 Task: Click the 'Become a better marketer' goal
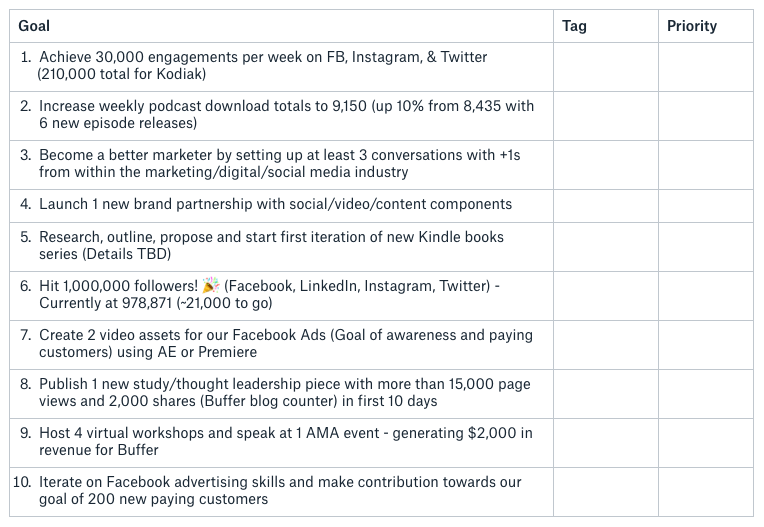click(280, 163)
